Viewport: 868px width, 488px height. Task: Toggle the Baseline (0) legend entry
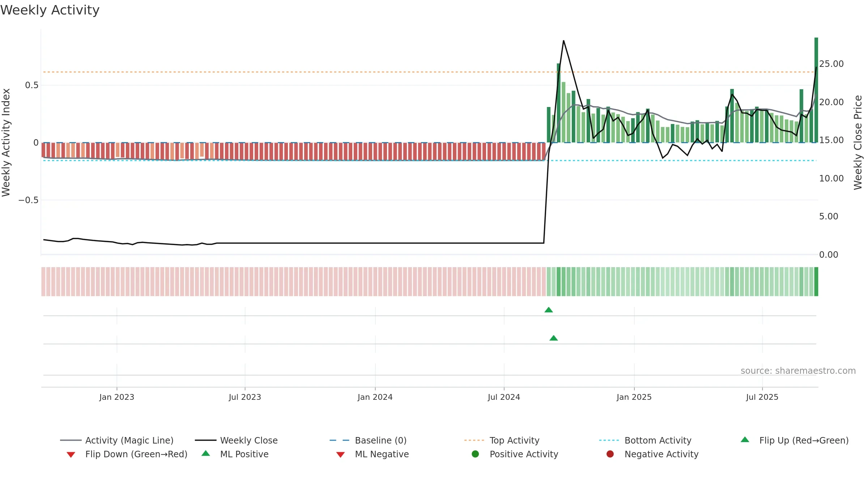point(368,440)
